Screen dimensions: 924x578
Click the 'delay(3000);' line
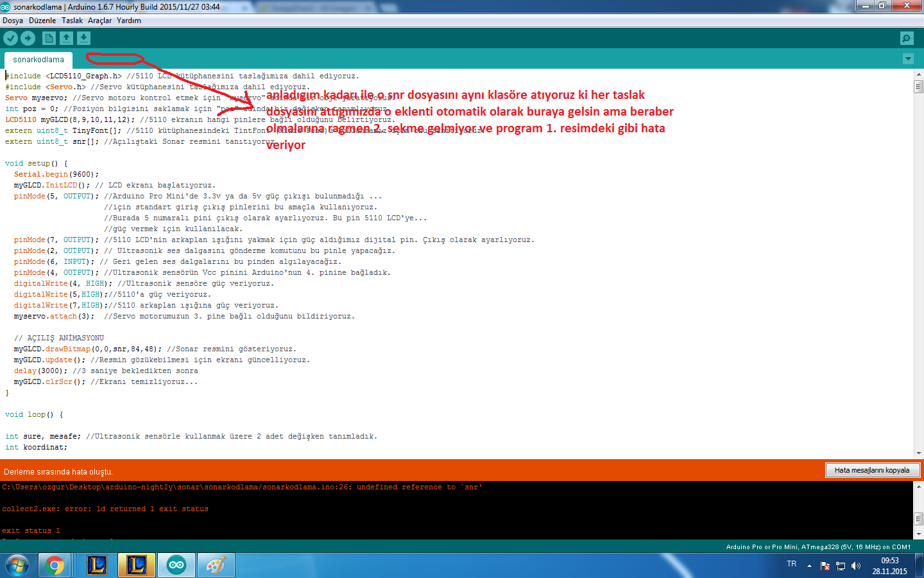[x=106, y=371]
